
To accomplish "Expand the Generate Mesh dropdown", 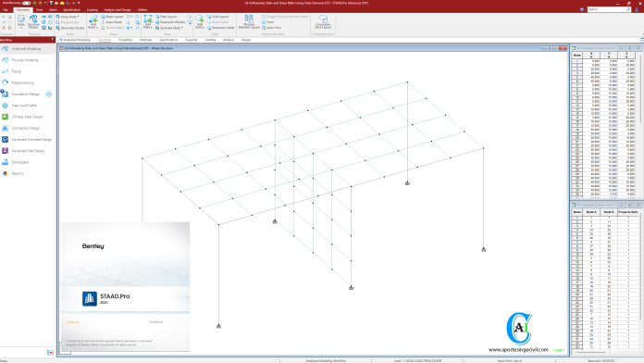I will pos(182,28).
